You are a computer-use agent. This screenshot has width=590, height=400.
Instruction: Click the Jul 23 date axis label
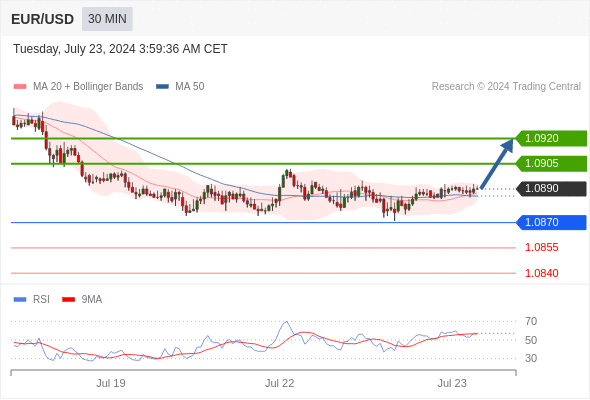coord(452,383)
